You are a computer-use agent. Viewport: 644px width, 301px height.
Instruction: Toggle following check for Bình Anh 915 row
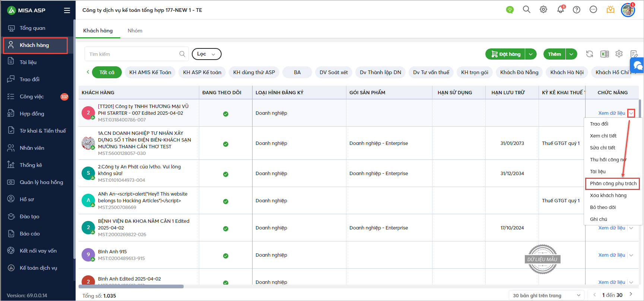coord(226,256)
